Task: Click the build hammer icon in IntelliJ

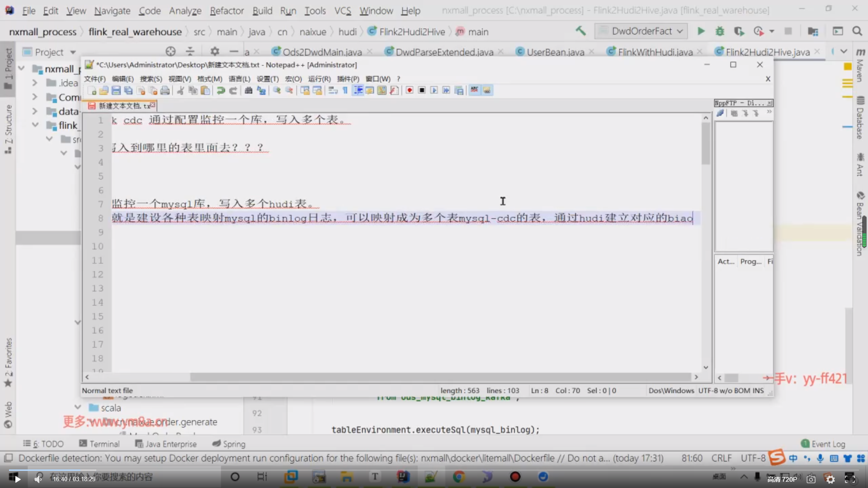Action: point(580,31)
